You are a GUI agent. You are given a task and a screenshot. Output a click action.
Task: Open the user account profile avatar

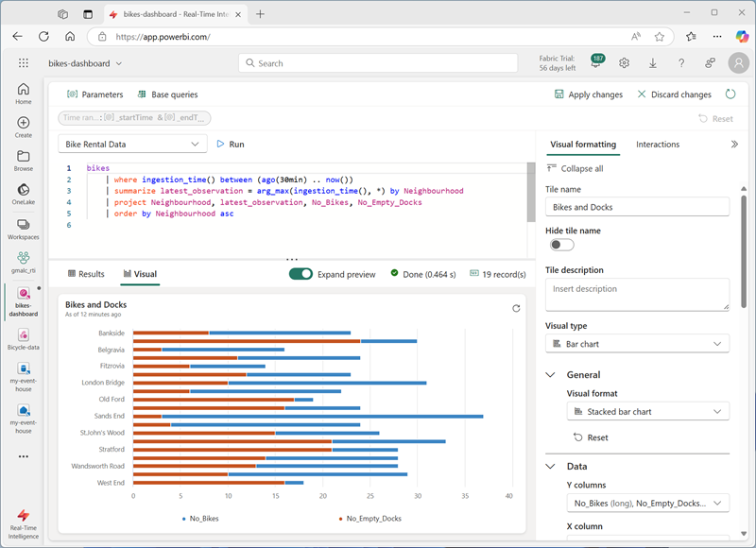point(739,63)
